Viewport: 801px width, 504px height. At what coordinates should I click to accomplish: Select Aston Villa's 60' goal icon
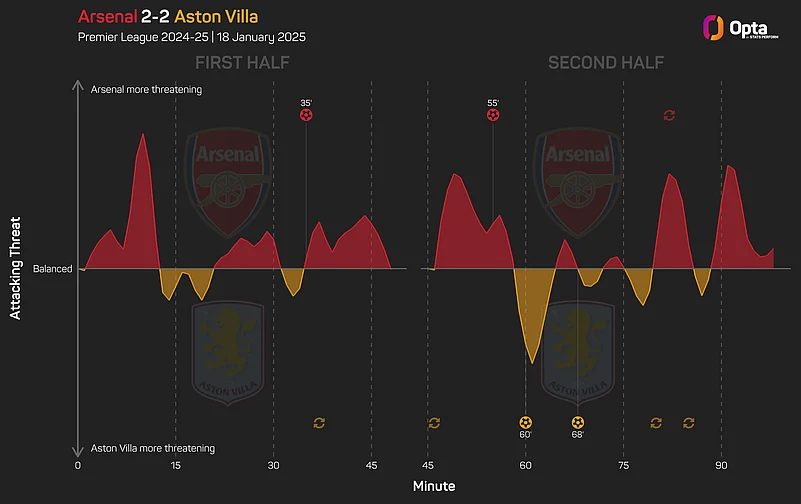click(x=525, y=422)
